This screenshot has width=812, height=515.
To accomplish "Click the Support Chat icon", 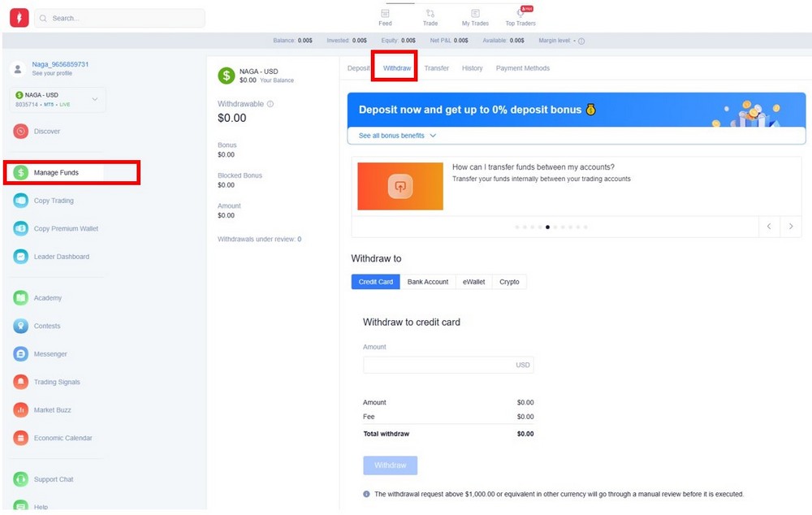I will (21, 479).
